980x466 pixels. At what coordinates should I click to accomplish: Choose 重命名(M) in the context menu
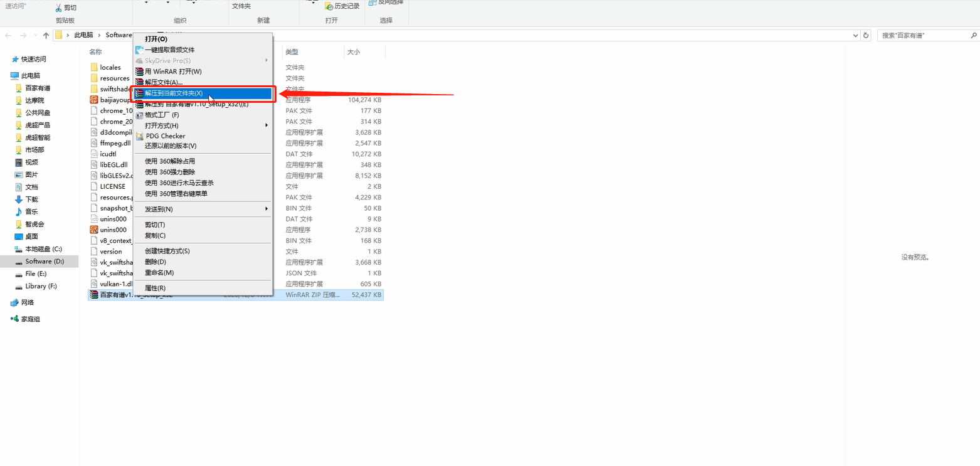click(x=202, y=273)
